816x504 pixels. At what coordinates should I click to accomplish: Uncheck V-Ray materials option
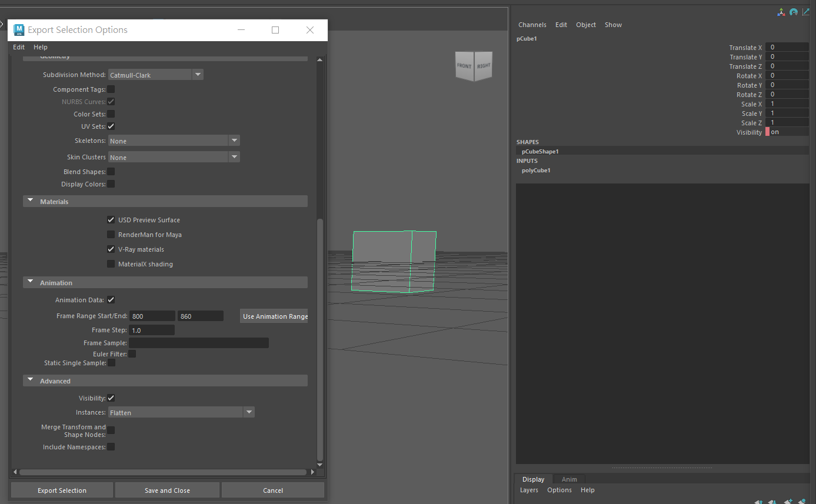(x=111, y=249)
